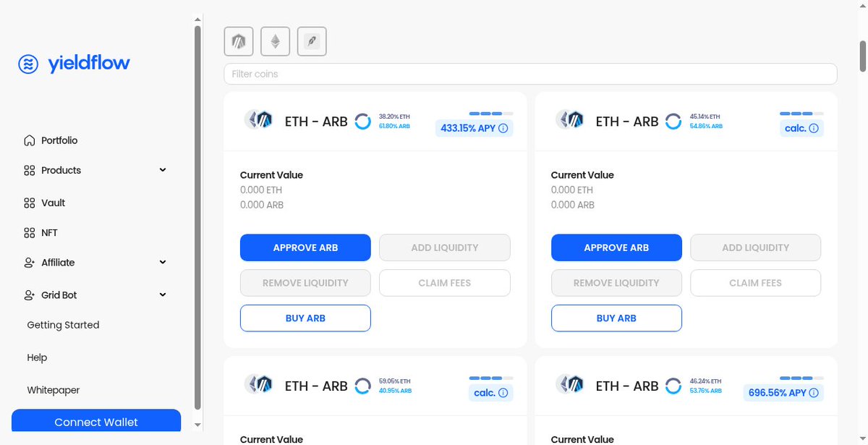Click token pair icon on 45.14% ETH card
This screenshot has width=868, height=445.
[x=571, y=120]
